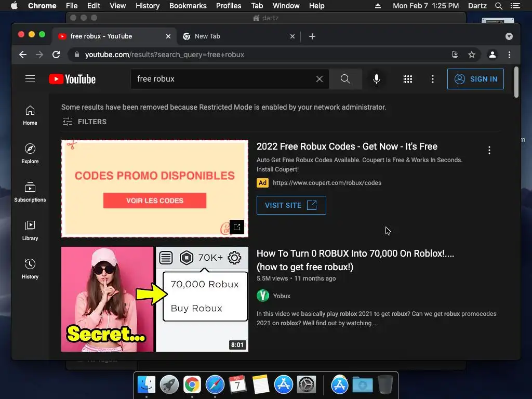Open History in the sidebar

(x=30, y=269)
